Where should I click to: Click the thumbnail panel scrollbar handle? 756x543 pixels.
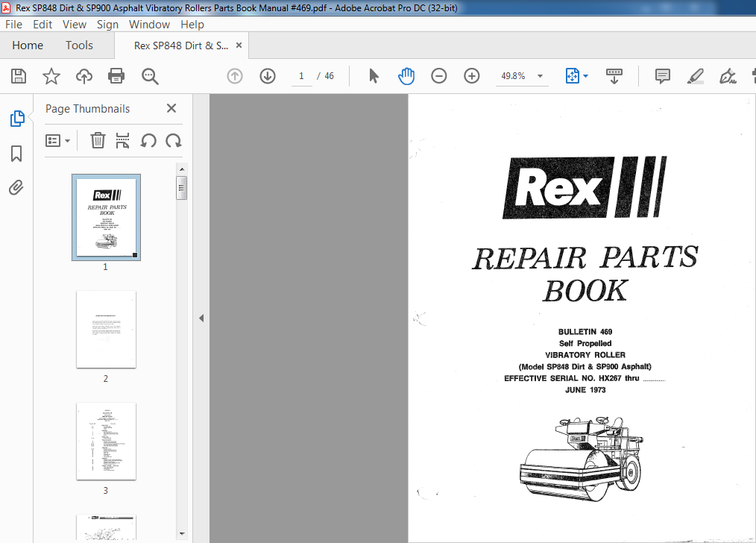[x=182, y=188]
